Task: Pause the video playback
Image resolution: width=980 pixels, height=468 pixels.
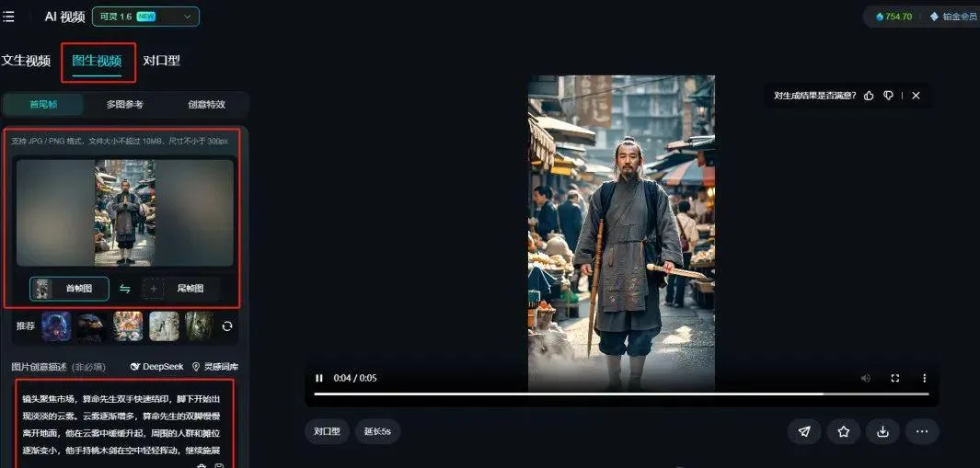Action: tap(319, 378)
